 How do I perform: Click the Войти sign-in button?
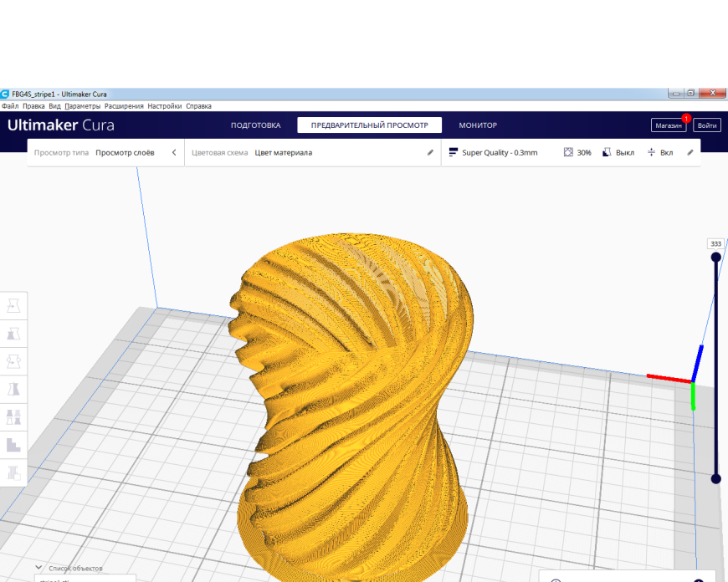pyautogui.click(x=707, y=125)
